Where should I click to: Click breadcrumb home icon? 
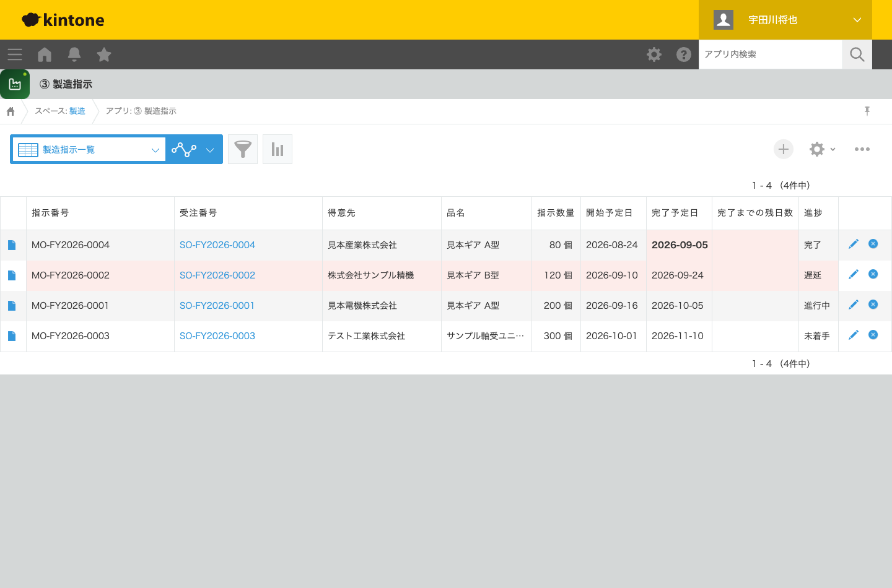pyautogui.click(x=11, y=111)
